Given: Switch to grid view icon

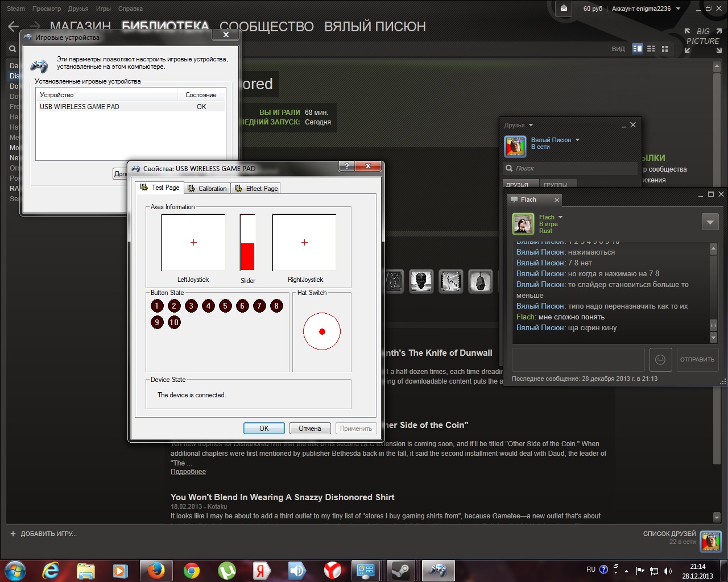Looking at the screenshot, I should tap(664, 49).
